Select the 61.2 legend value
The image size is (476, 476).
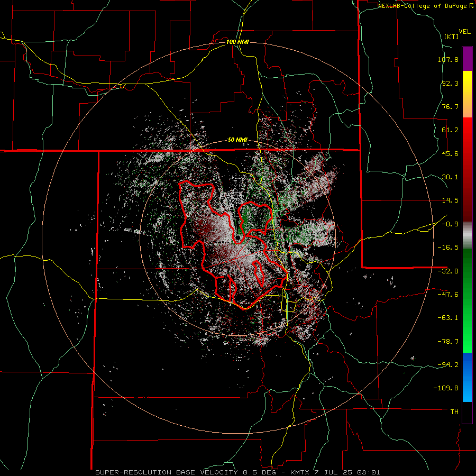click(x=450, y=130)
